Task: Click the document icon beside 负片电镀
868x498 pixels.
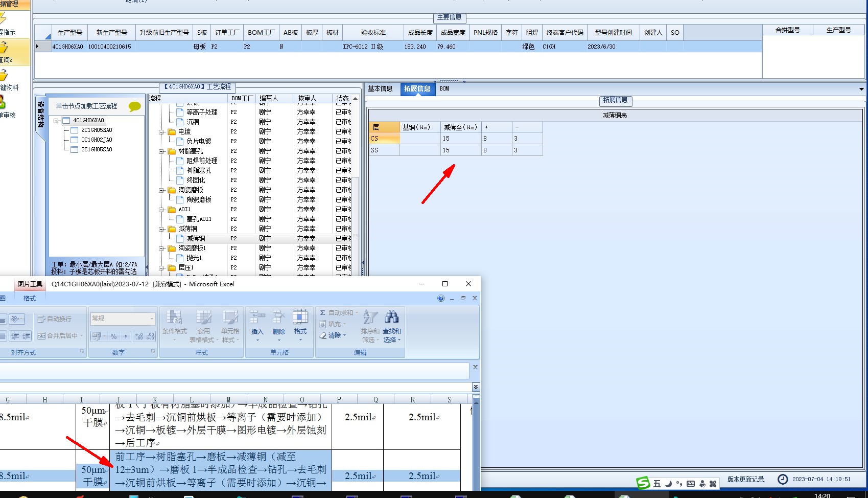Action: (180, 142)
